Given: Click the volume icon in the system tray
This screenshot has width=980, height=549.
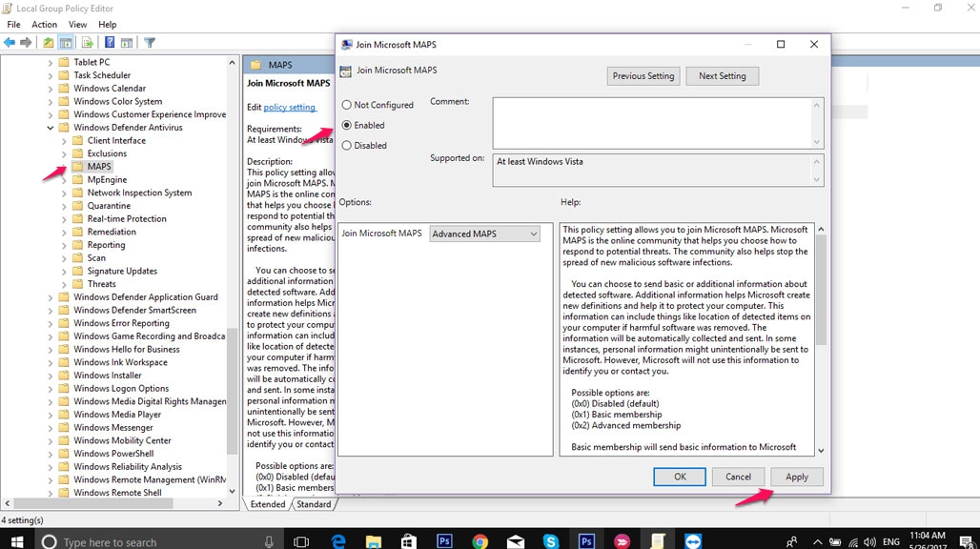Looking at the screenshot, I should 870,542.
